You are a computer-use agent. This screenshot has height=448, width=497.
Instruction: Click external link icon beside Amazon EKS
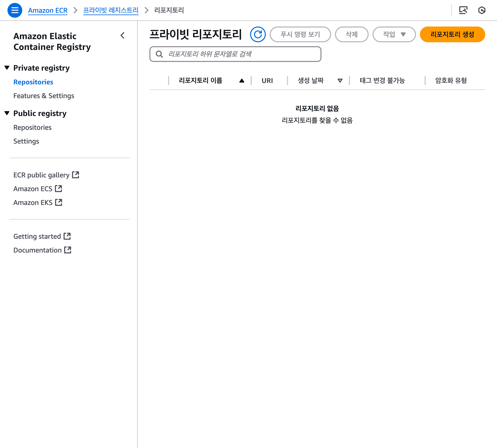click(59, 202)
